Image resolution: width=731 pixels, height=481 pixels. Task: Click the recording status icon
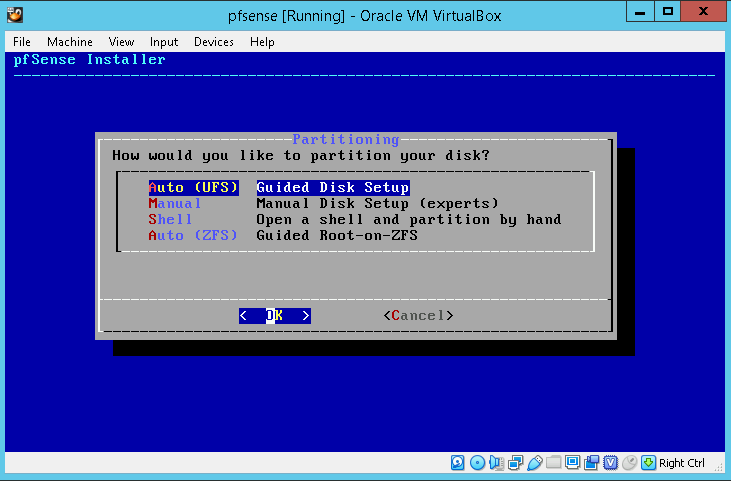pos(591,463)
